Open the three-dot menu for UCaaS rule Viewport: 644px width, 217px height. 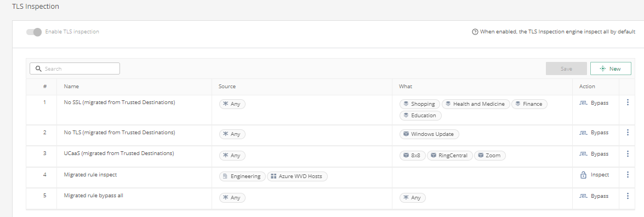(x=628, y=153)
